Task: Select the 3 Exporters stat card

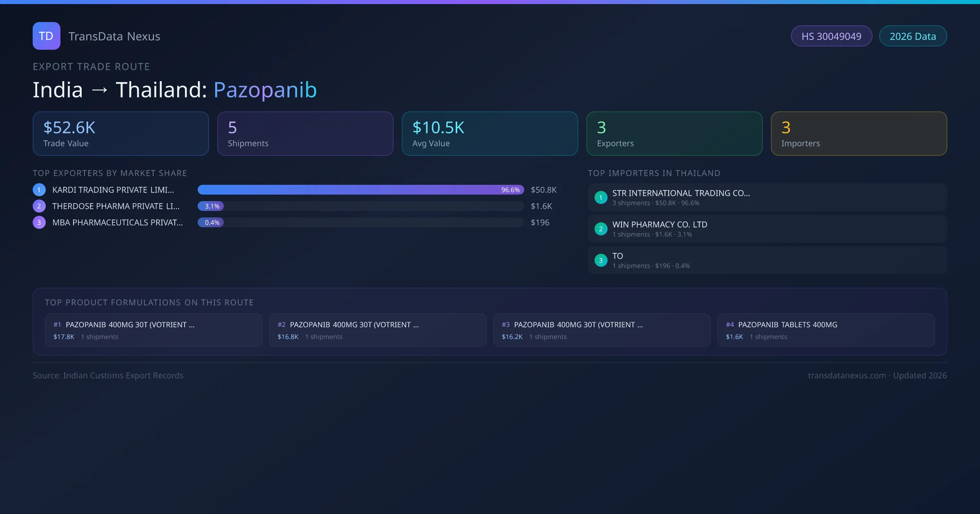Action: pos(674,134)
